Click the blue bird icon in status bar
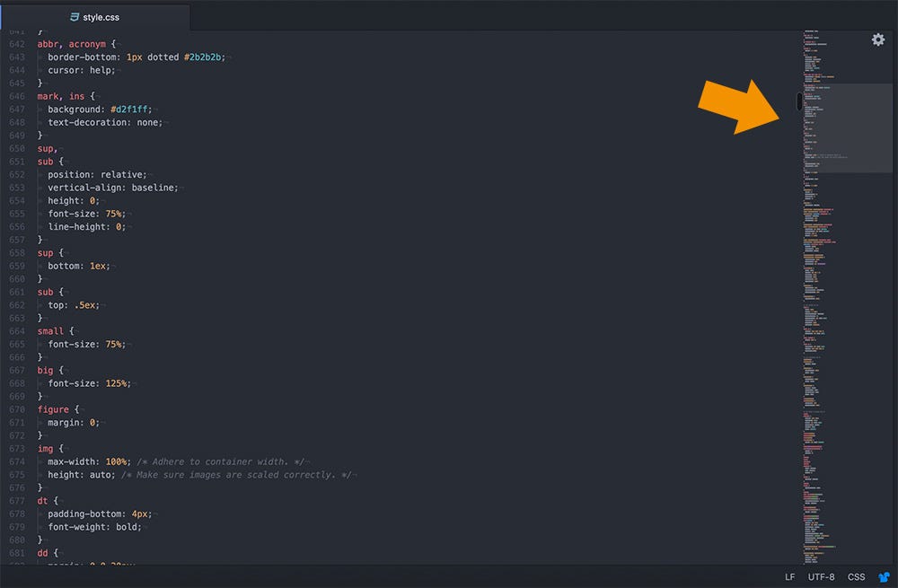The width and height of the screenshot is (898, 588). pyautogui.click(x=884, y=577)
